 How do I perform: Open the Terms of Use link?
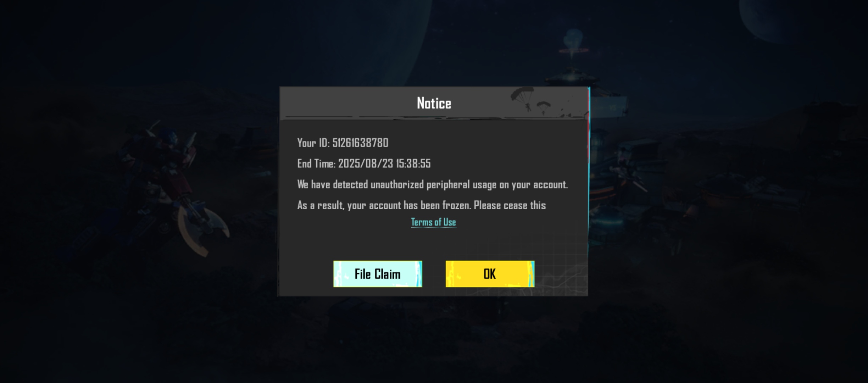point(433,222)
